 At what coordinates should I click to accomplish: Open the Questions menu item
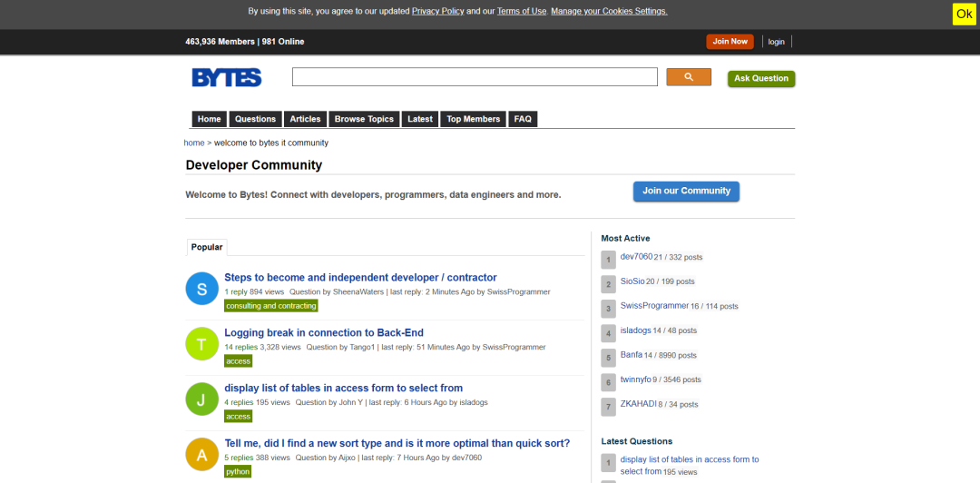(x=255, y=119)
